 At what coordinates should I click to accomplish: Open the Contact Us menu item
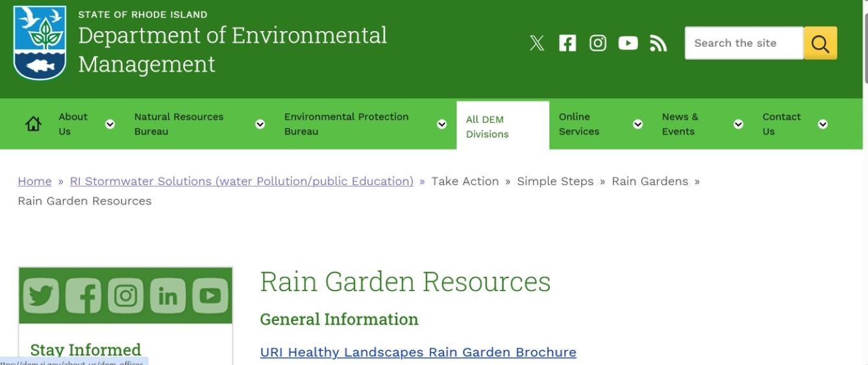point(781,124)
